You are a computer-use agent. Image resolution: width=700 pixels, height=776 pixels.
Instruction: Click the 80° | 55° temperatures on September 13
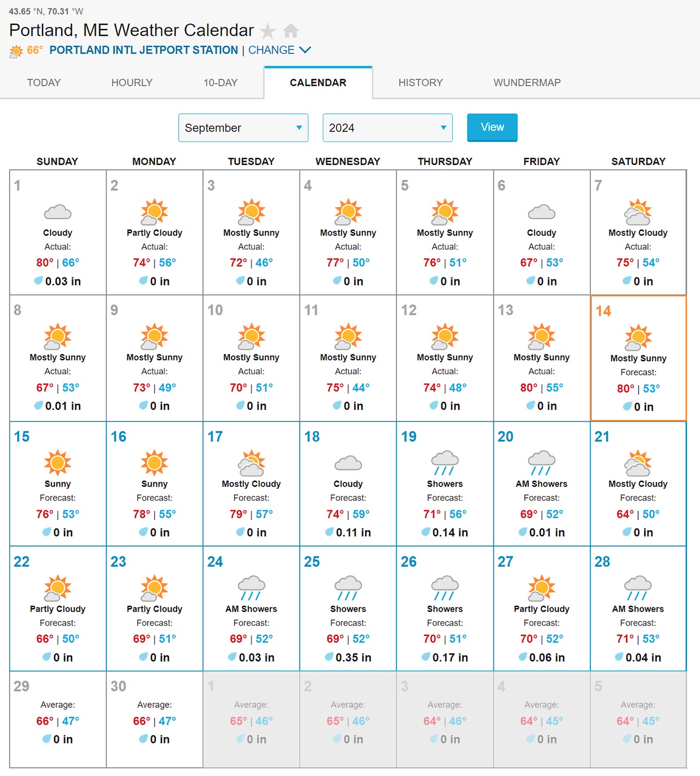(x=541, y=388)
